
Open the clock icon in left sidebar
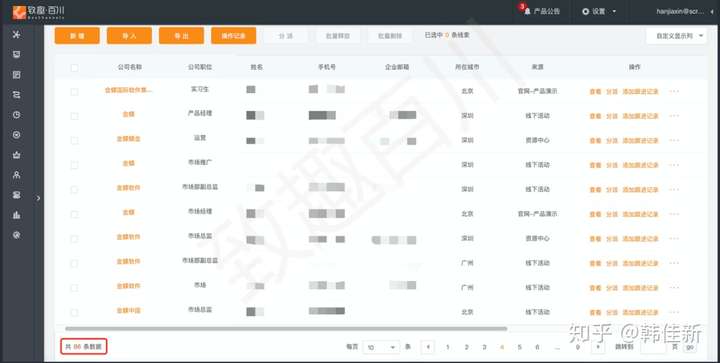(x=17, y=115)
